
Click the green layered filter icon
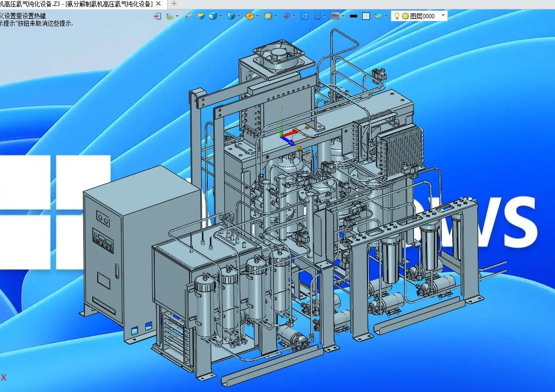click(170, 16)
